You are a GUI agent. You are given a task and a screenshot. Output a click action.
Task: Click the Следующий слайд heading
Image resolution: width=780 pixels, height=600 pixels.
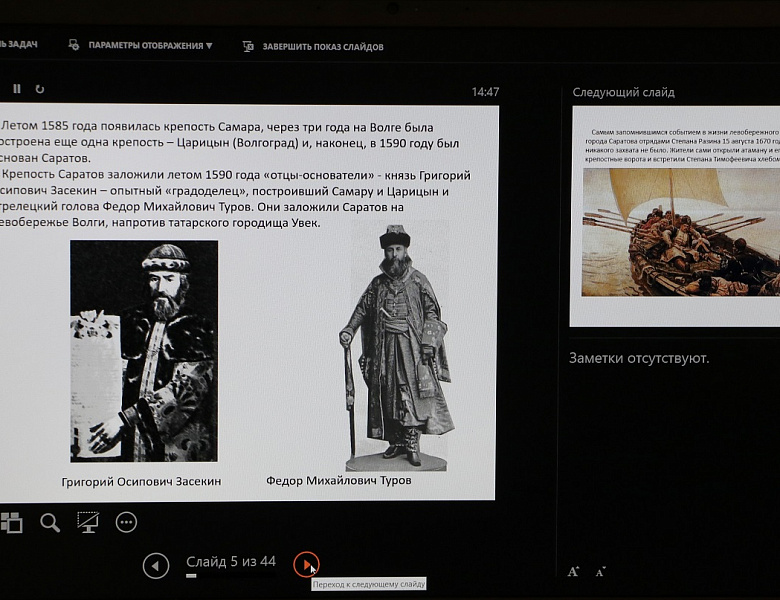coord(623,93)
